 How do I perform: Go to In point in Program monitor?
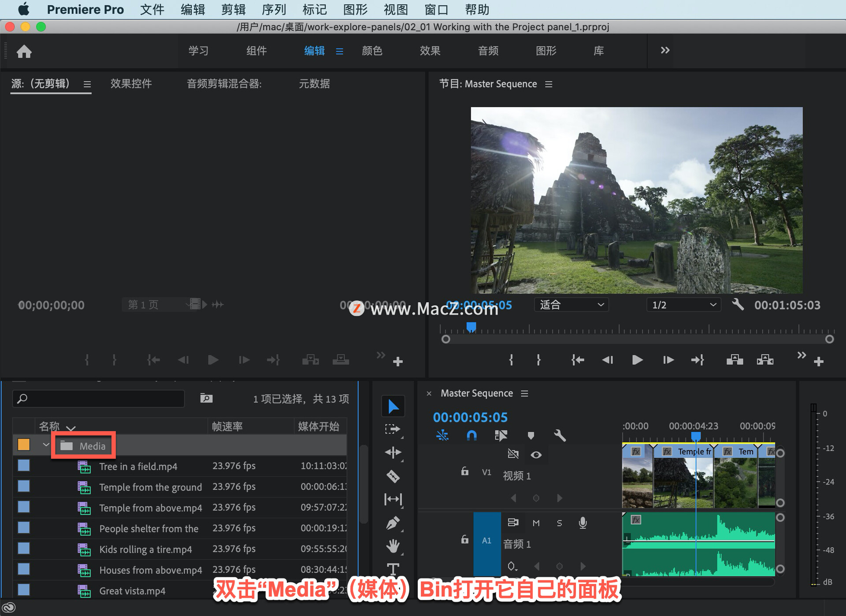pyautogui.click(x=578, y=360)
